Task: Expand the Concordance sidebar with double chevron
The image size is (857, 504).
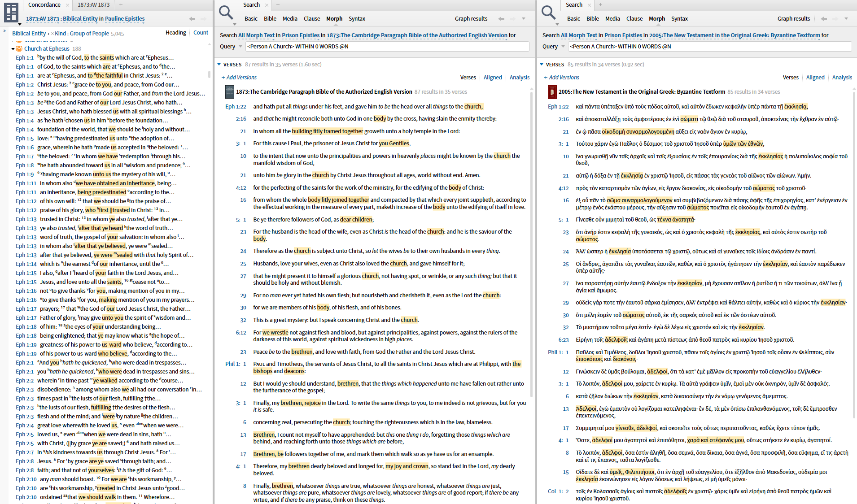Action: tap(4, 31)
